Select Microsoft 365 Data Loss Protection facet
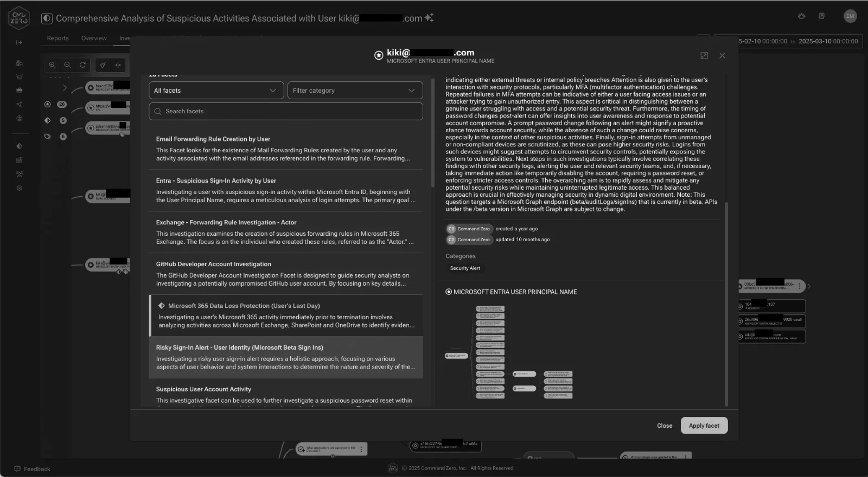 tap(286, 315)
